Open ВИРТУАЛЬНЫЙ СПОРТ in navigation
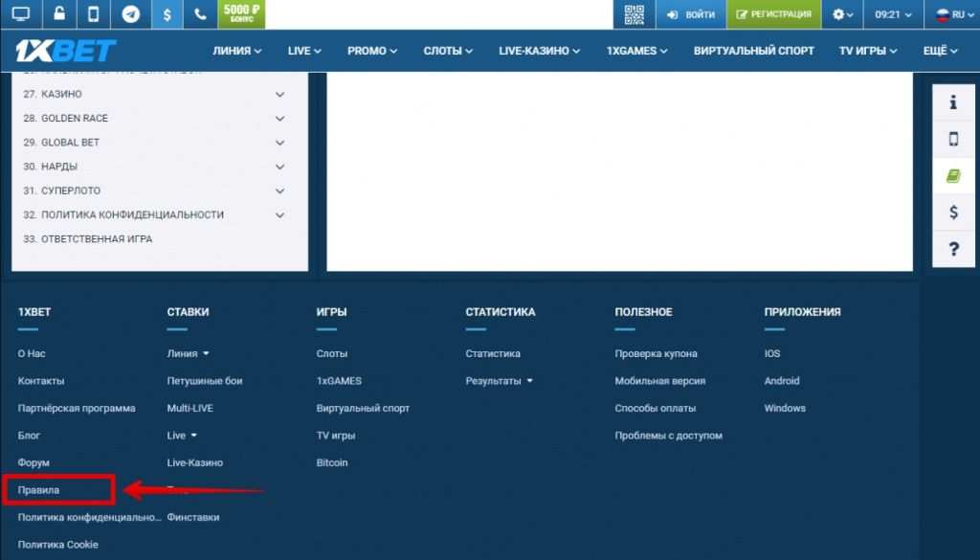 pyautogui.click(x=754, y=51)
